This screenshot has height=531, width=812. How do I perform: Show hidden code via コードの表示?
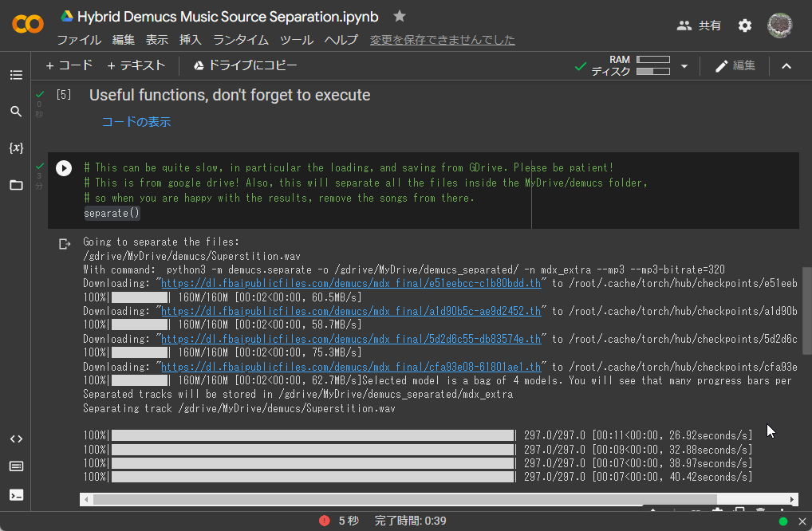point(136,122)
